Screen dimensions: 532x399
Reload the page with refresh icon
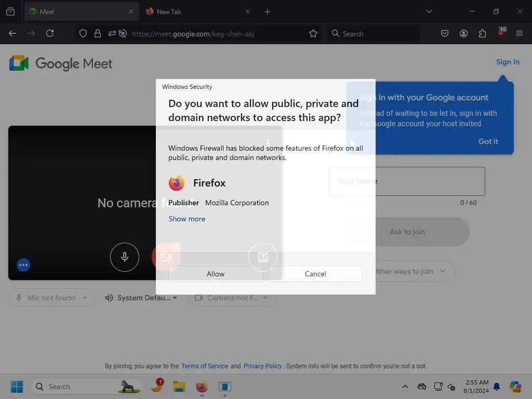click(x=50, y=33)
